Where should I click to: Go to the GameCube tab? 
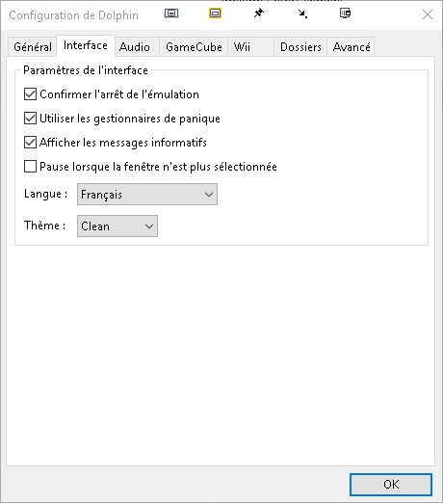tap(194, 47)
